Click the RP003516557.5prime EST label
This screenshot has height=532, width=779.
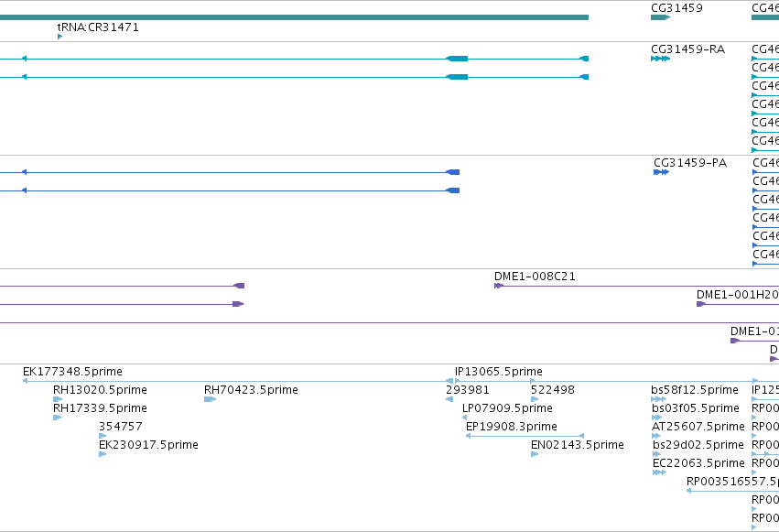[x=732, y=482]
